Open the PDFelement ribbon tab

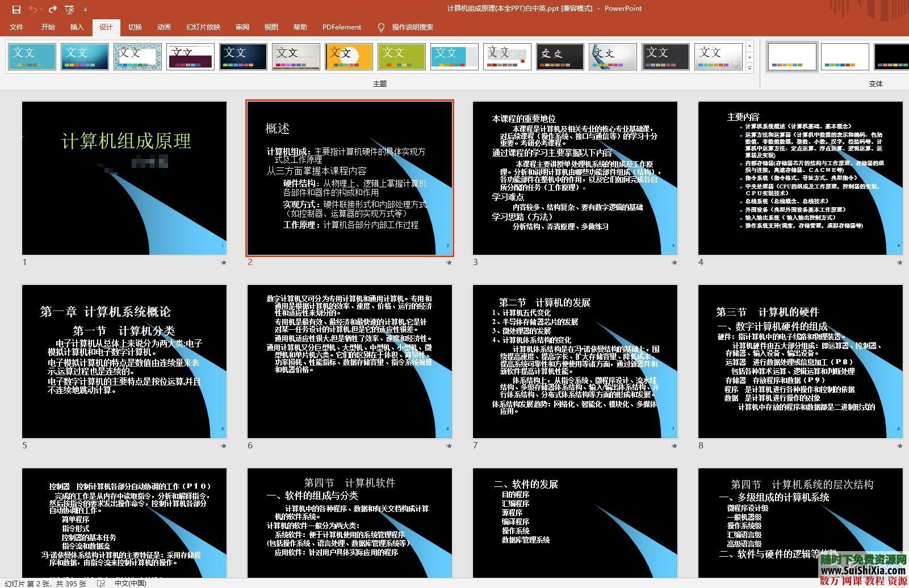tap(341, 27)
